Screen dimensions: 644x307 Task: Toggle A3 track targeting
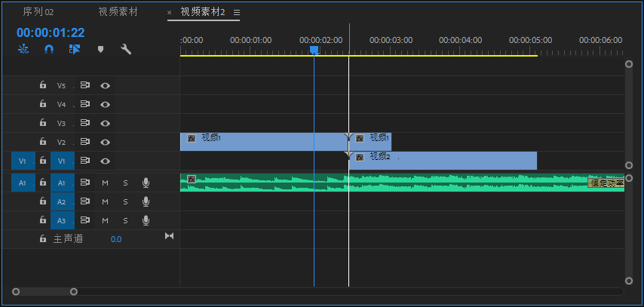click(x=63, y=221)
